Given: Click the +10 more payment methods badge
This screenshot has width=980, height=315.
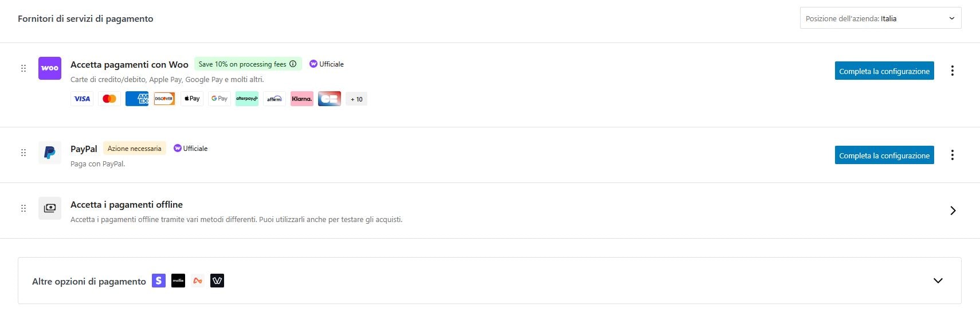Looking at the screenshot, I should [x=356, y=99].
